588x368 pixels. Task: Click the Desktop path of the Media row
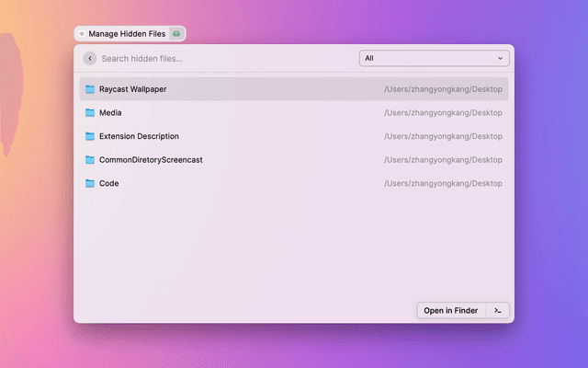(443, 113)
